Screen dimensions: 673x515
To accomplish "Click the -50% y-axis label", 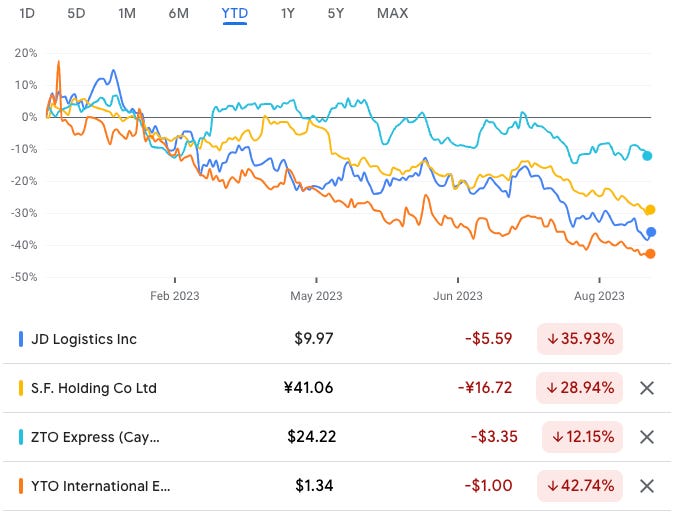I will click(x=24, y=277).
